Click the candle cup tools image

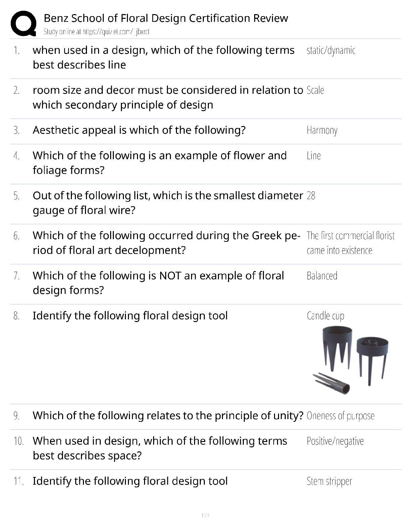tap(350, 360)
